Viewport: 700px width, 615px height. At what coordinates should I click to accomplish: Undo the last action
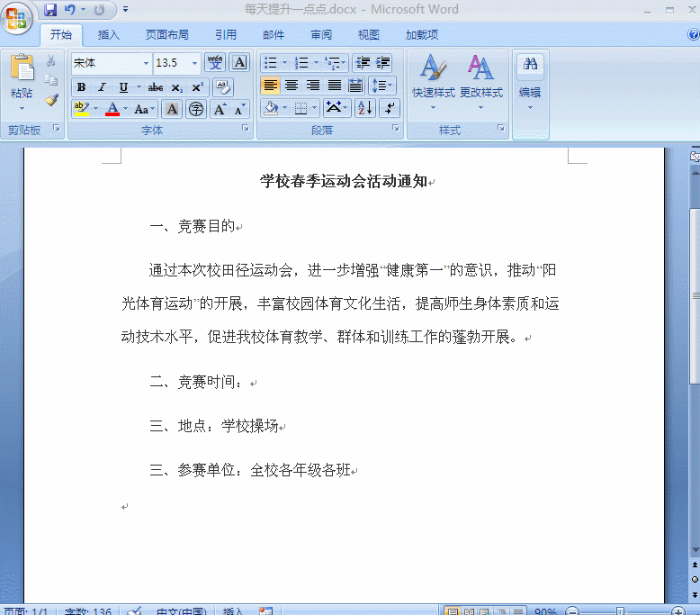[69, 9]
